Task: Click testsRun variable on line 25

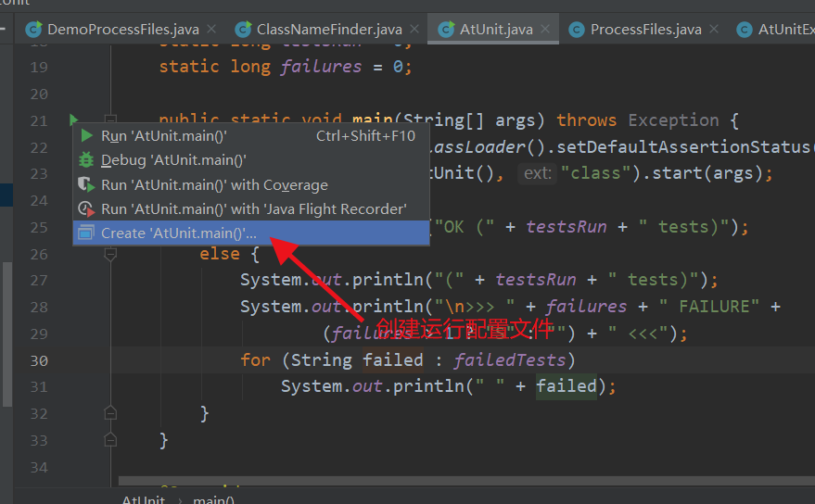Action: (566, 227)
